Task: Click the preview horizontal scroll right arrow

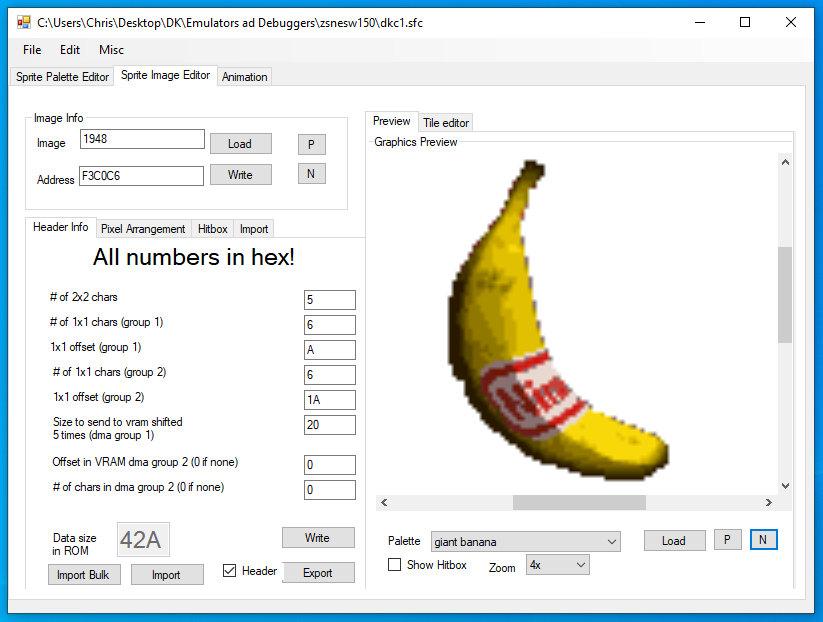Action: [x=768, y=502]
